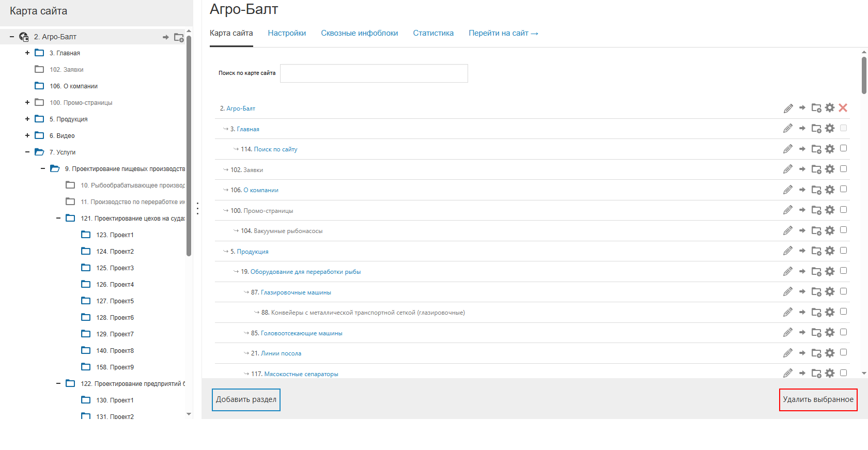Image resolution: width=868 pixels, height=450 pixels.
Task: Click the gear icon for 85. Головоотсекающие машины
Action: point(830,333)
